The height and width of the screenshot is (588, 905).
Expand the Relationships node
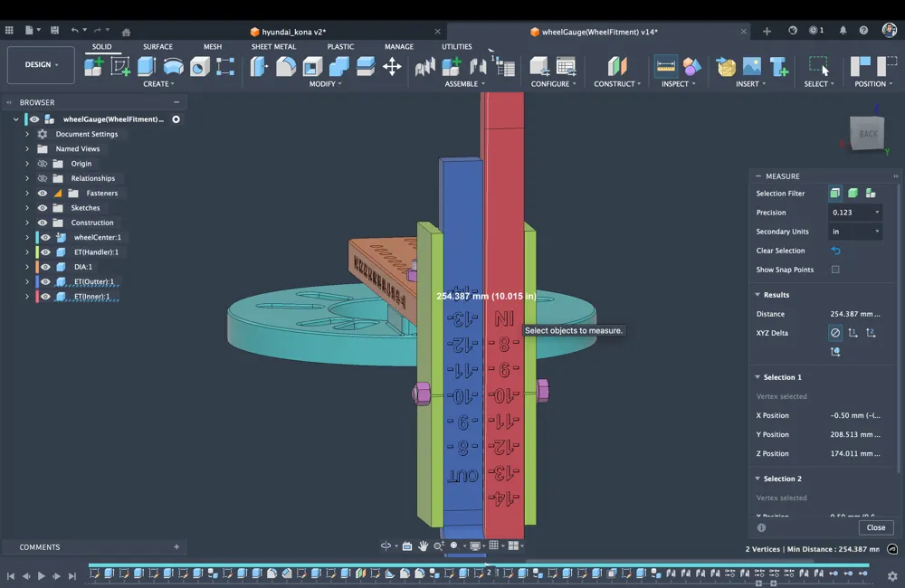point(27,178)
